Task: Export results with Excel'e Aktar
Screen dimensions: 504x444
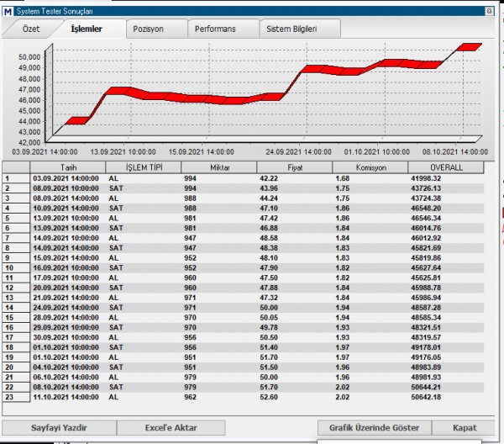Action: 171,427
